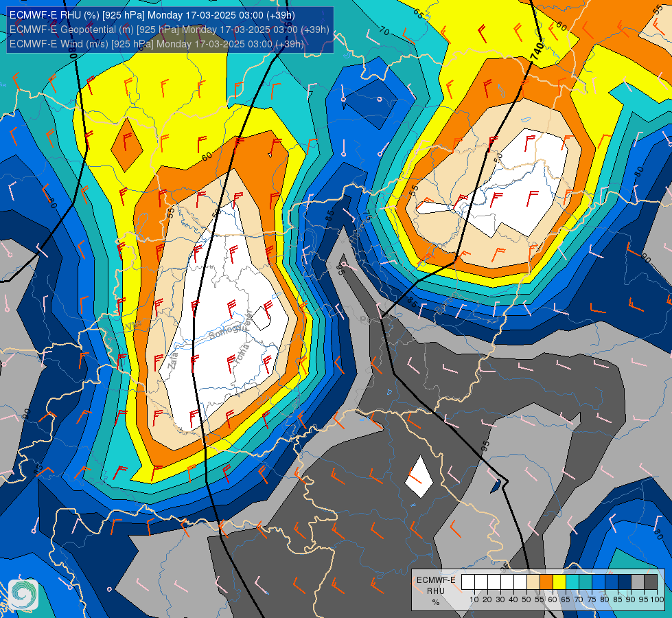Click the 50 tick label on legend scale

click(x=526, y=599)
